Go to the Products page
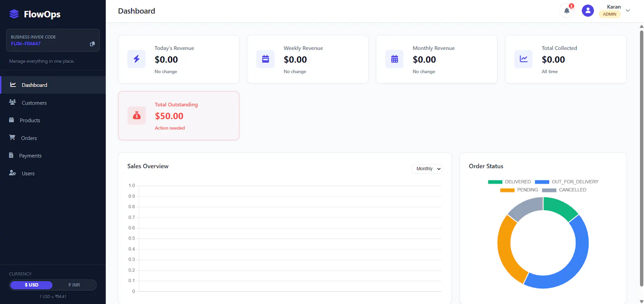 (x=53, y=120)
